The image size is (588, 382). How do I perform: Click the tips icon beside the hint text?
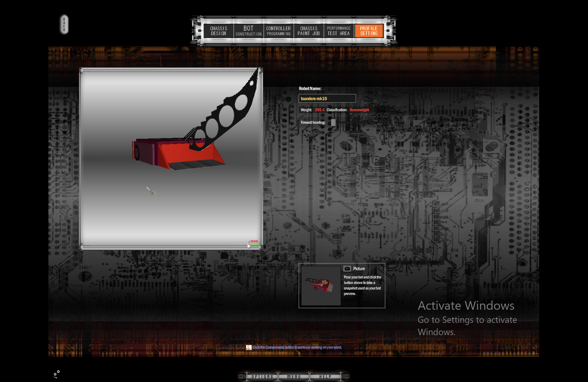point(249,347)
